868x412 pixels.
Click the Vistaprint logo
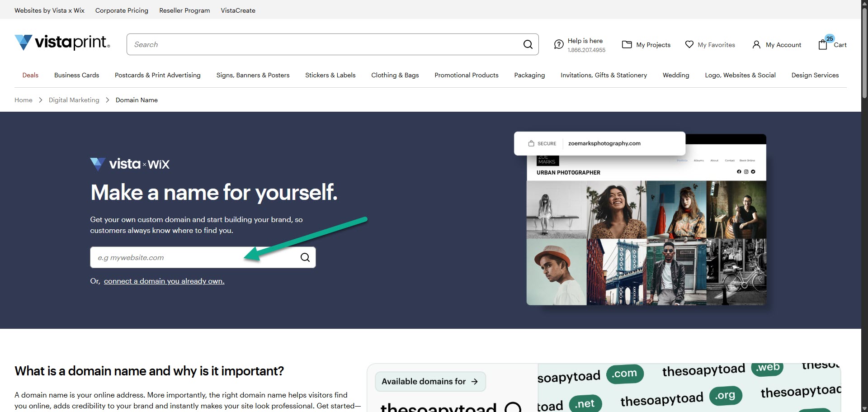click(62, 42)
